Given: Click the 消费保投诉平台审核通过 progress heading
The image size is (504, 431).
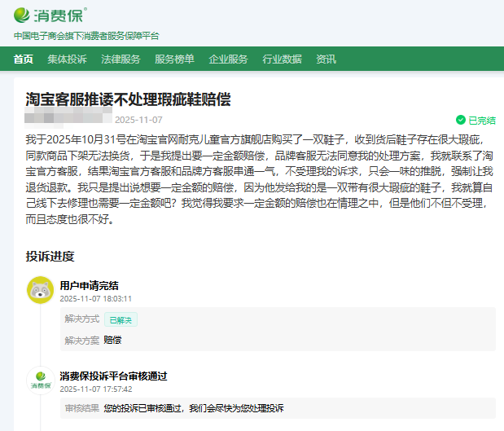Looking at the screenshot, I should tap(113, 376).
